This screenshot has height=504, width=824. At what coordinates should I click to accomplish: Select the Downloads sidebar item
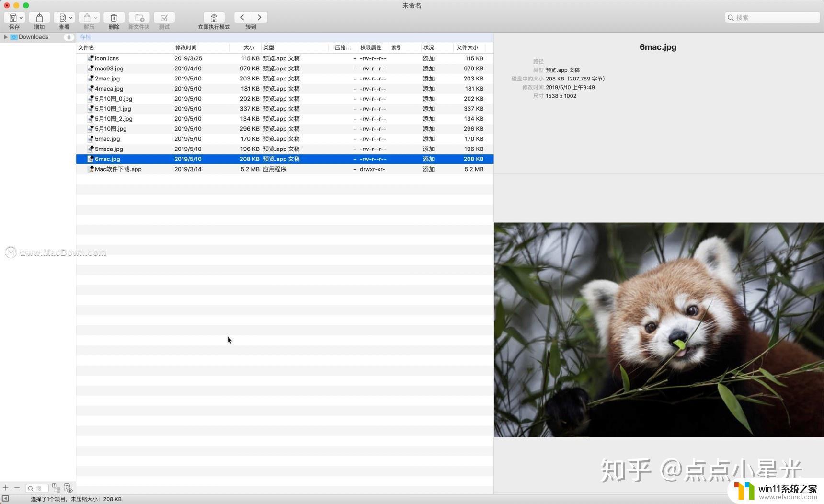click(x=34, y=37)
